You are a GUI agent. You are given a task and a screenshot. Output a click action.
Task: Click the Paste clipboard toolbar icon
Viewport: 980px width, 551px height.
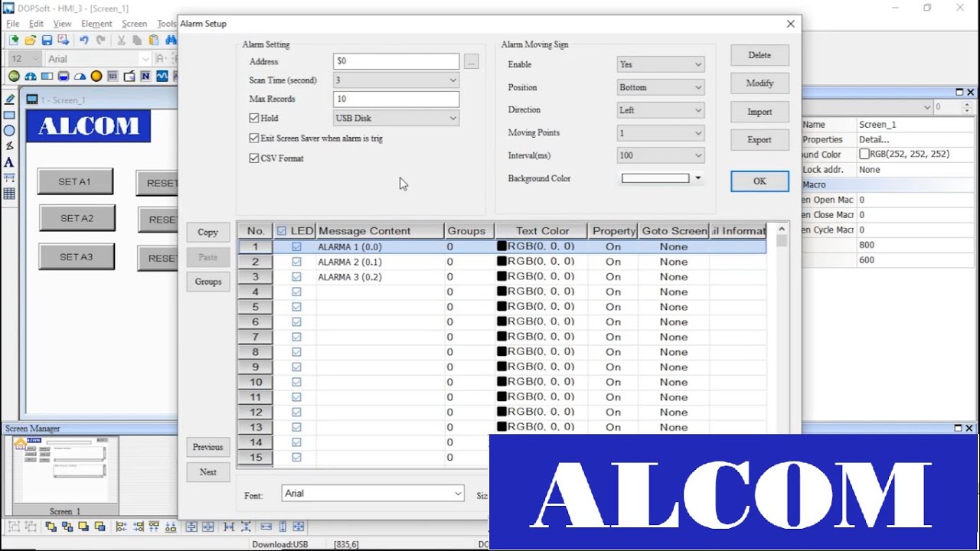tap(154, 40)
